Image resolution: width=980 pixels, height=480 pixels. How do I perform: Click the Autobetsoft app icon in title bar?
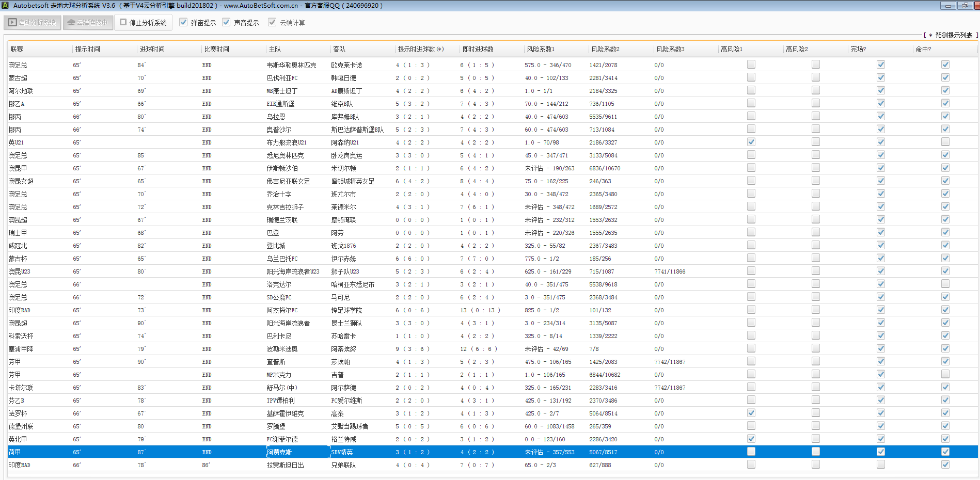point(5,5)
